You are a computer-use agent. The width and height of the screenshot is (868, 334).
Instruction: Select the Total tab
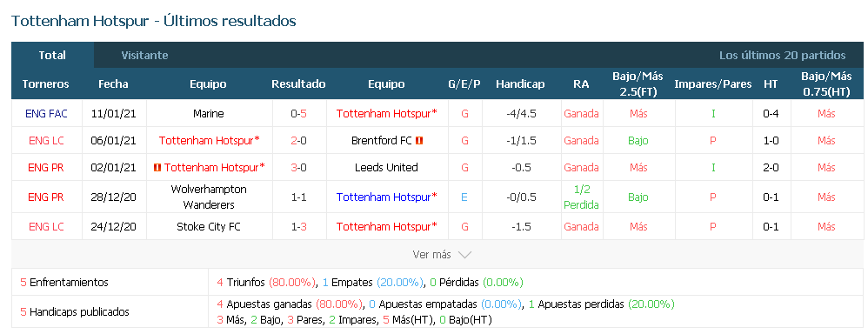52,56
